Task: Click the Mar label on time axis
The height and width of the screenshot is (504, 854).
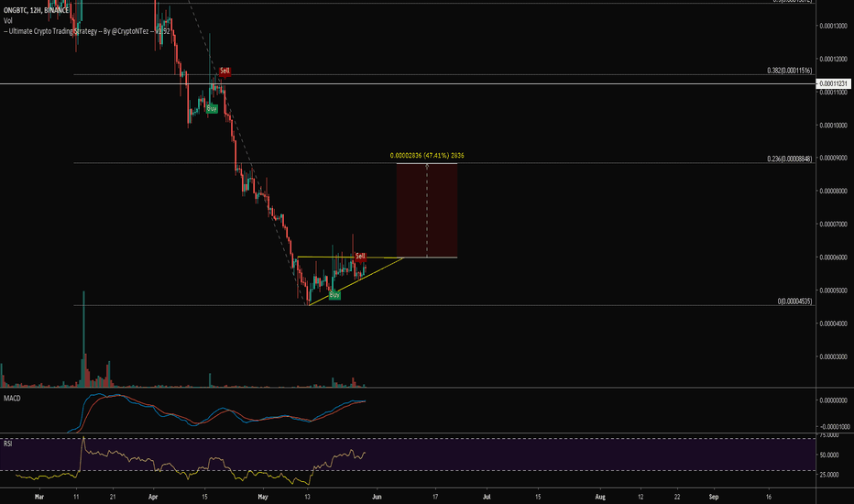Action: pos(38,497)
